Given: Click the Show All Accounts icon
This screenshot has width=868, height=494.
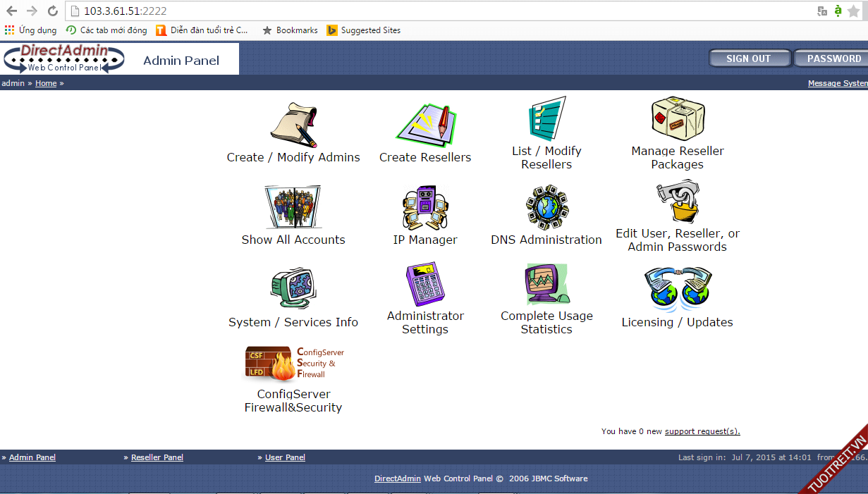Looking at the screenshot, I should coord(293,207).
